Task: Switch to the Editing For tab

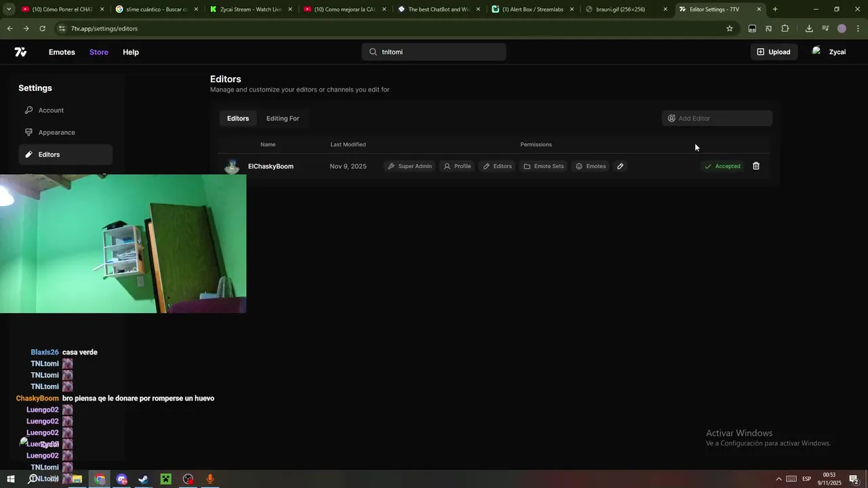Action: [283, 119]
